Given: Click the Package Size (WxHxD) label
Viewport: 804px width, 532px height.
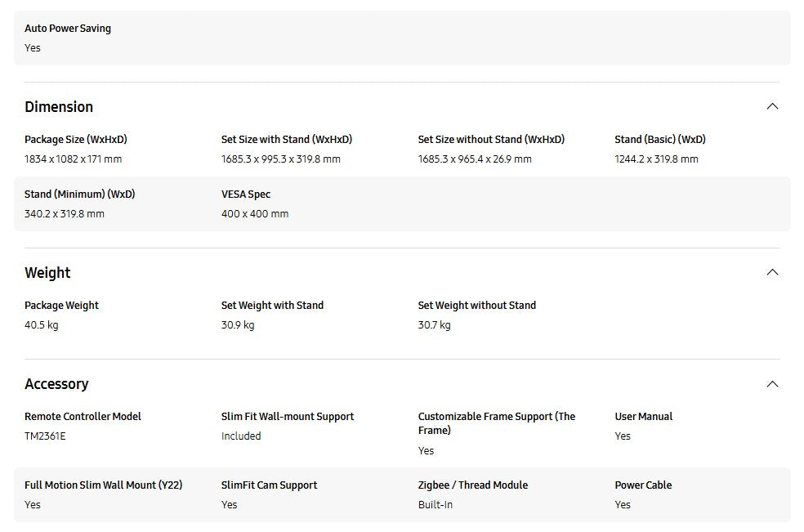Looking at the screenshot, I should coord(76,140).
